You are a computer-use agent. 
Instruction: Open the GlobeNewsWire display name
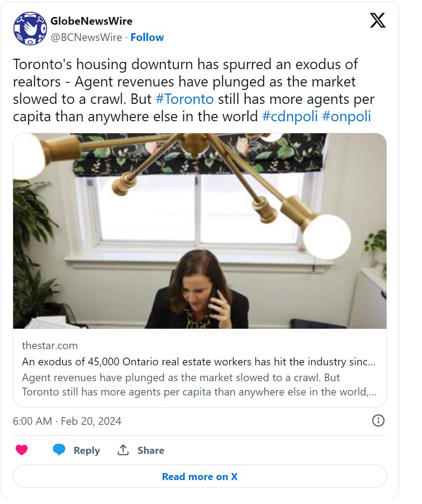pos(92,21)
